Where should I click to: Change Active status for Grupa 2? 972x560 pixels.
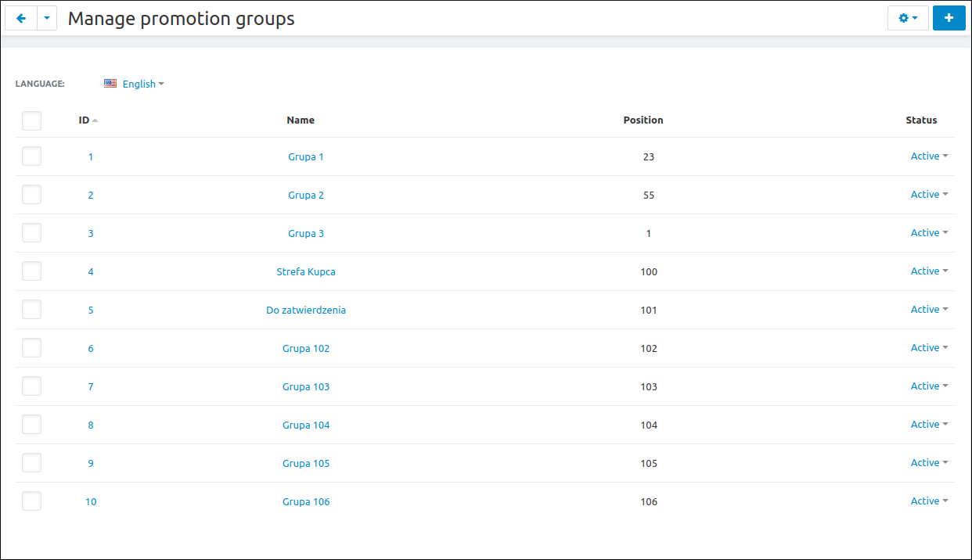[929, 194]
